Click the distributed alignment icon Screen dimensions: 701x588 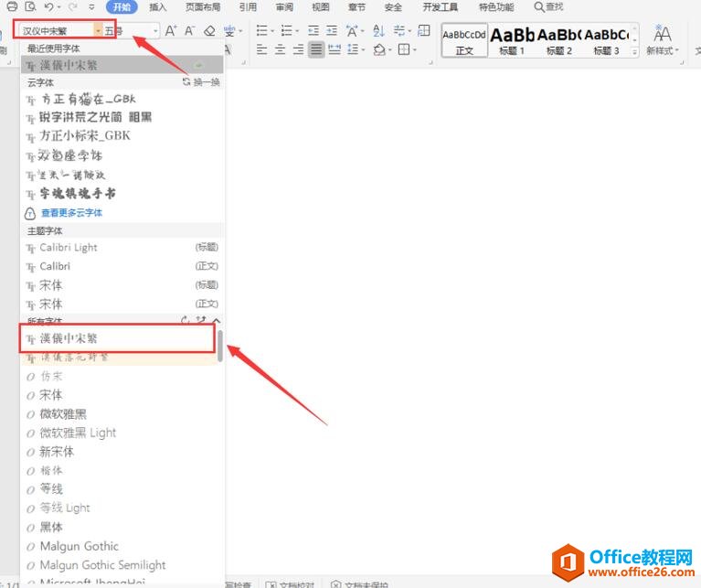[335, 49]
